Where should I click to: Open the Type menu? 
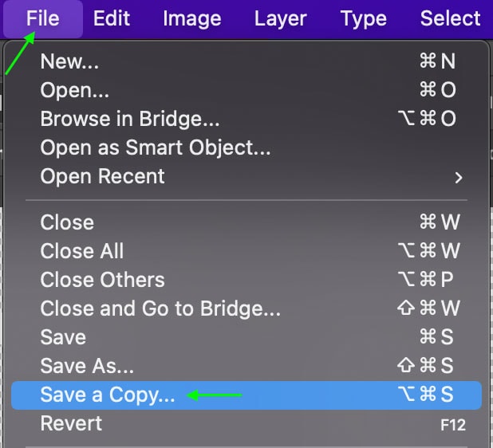pos(362,18)
